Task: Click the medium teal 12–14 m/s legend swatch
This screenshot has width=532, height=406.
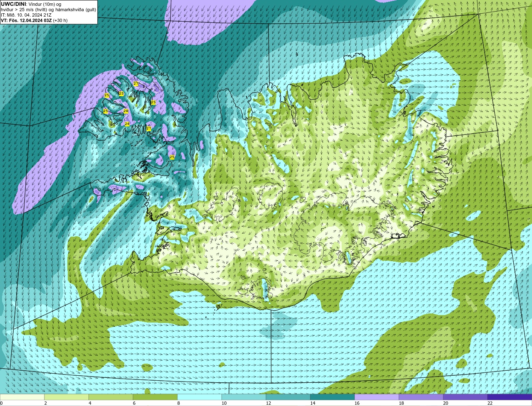Action: 288,397
